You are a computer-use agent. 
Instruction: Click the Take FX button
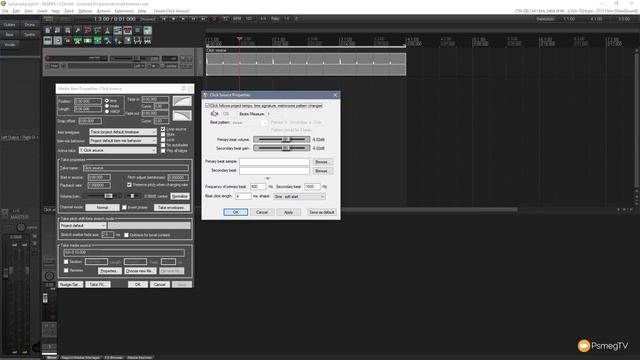pyautogui.click(x=97, y=284)
